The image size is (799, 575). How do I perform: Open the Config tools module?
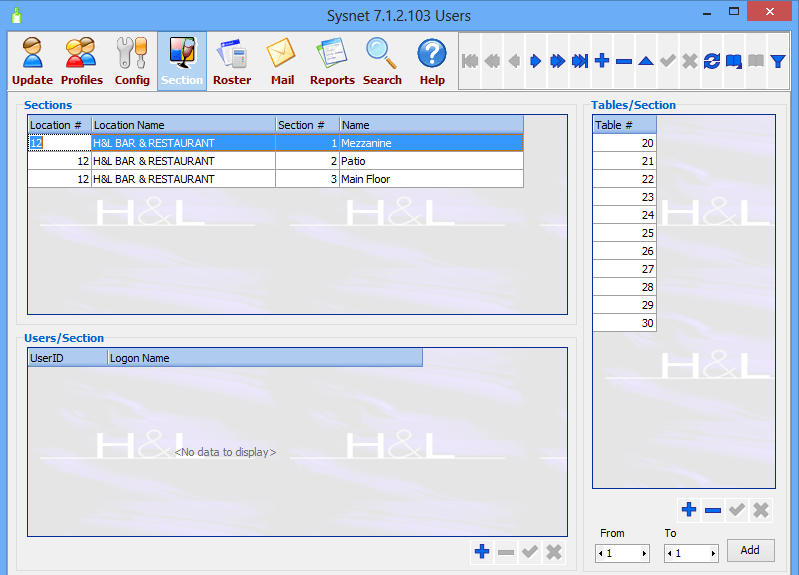132,61
